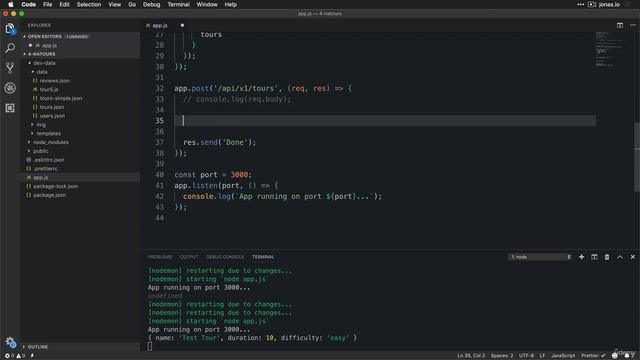The image size is (640, 360).
Task: Maximize the terminal panel size
Action: point(620,257)
